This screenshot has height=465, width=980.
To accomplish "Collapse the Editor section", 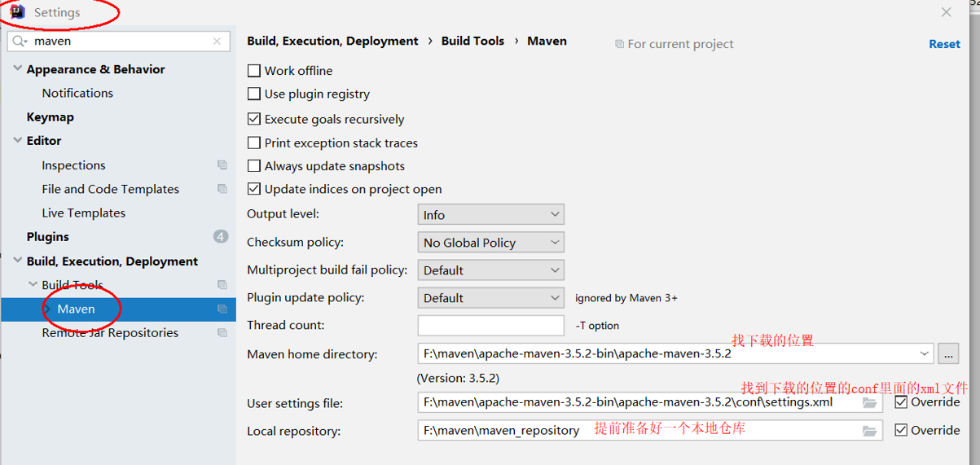I will [17, 141].
